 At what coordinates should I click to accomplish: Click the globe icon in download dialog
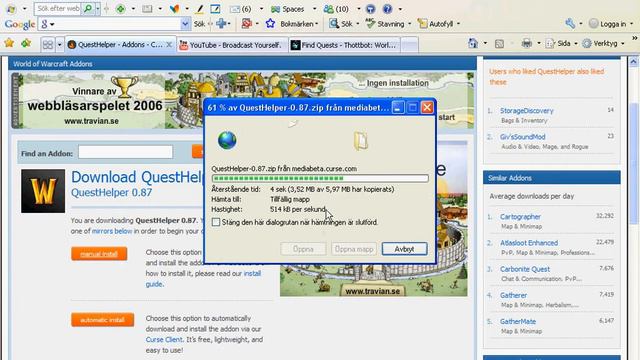(x=227, y=140)
